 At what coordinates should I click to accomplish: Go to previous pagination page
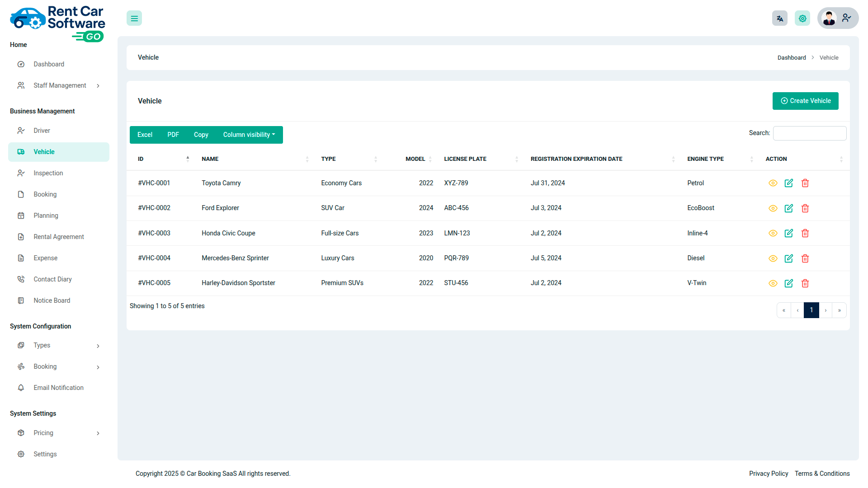(x=797, y=310)
